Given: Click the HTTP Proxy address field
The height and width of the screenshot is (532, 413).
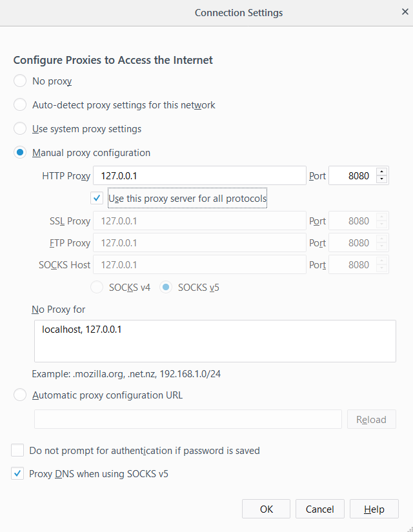Looking at the screenshot, I should (199, 175).
